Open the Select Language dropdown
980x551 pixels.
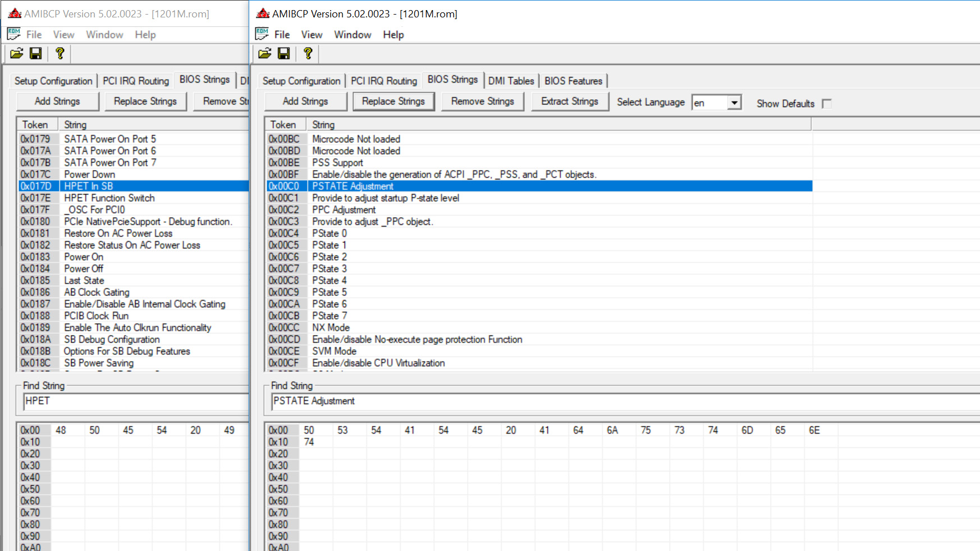(734, 103)
